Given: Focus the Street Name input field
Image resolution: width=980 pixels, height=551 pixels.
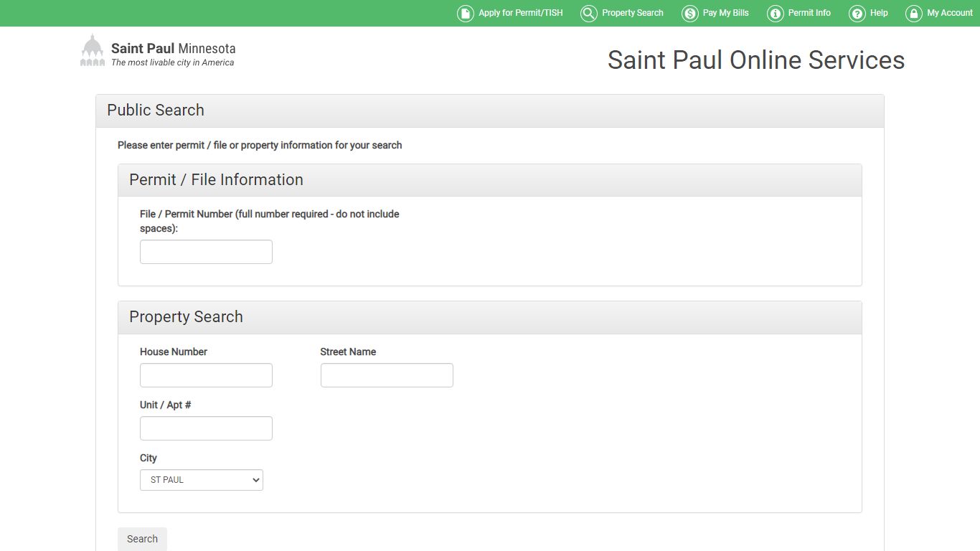Looking at the screenshot, I should coord(387,375).
